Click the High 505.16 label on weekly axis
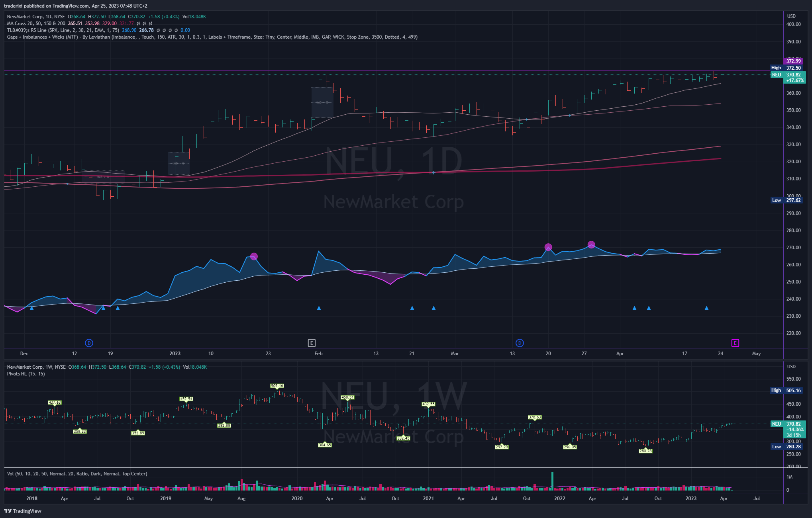Viewport: 812px width, 518px height. click(786, 390)
